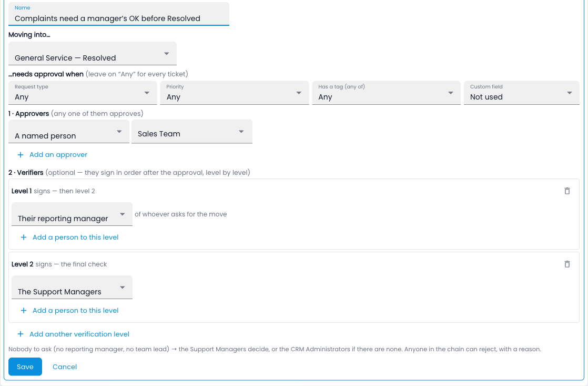This screenshot has width=588, height=386.
Task: Click the '…needs approval when' label
Action: point(46,74)
